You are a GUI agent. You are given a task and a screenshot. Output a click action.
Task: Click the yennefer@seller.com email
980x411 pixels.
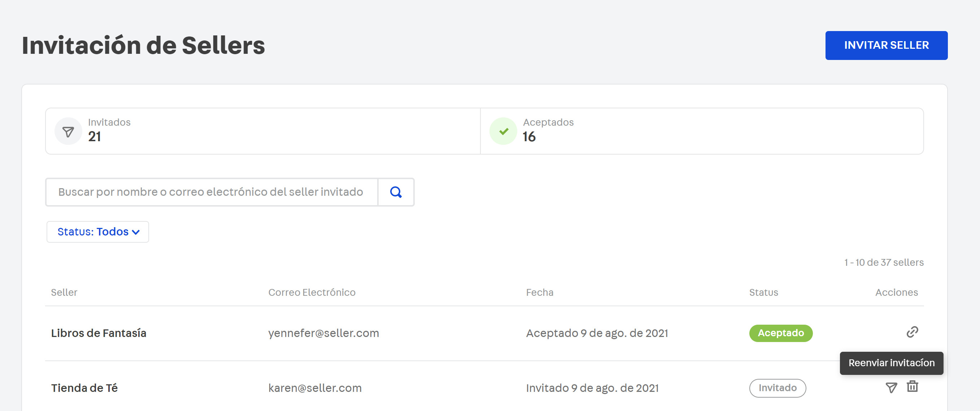323,333
